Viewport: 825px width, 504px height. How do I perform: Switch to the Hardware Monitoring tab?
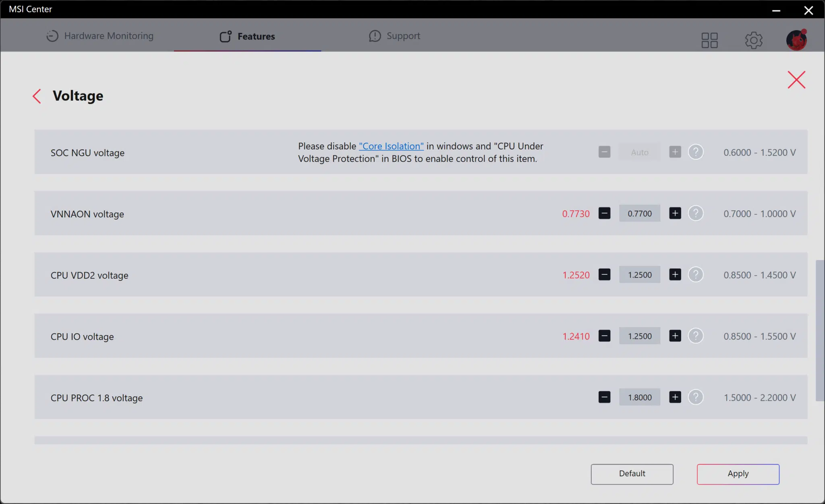click(99, 36)
